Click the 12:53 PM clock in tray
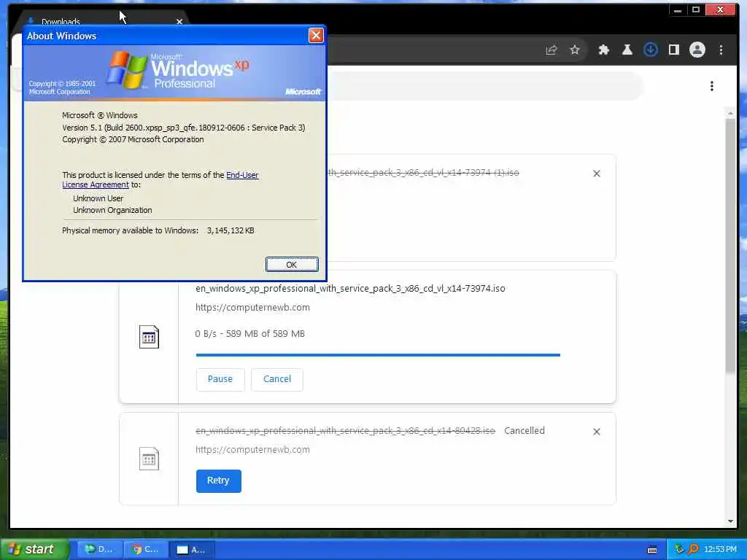Screen dimensions: 747x560 tap(720, 550)
